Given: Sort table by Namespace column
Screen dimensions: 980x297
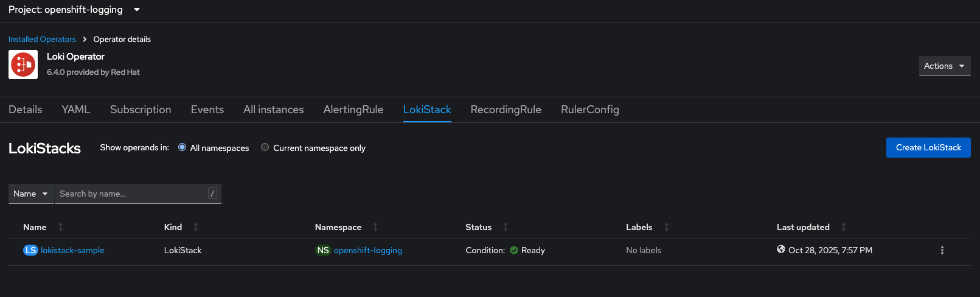Looking at the screenshot, I should pyautogui.click(x=338, y=227).
